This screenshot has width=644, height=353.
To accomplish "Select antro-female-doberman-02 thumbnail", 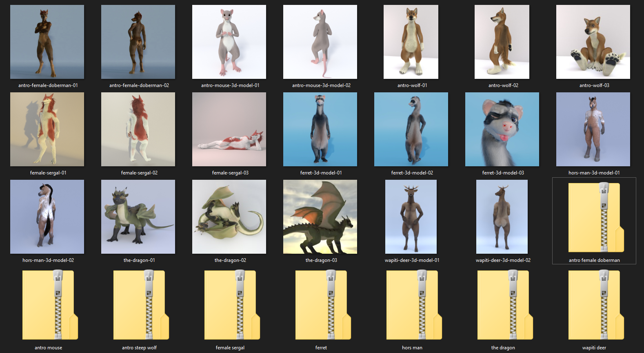I will [138, 42].
